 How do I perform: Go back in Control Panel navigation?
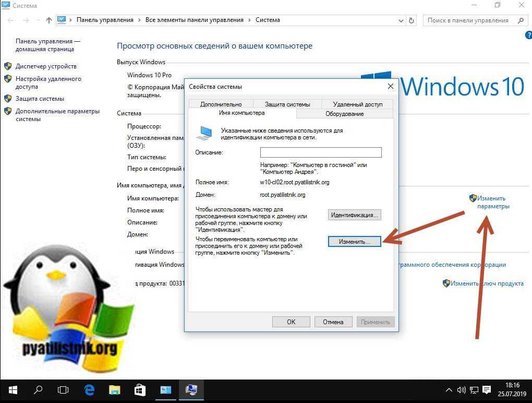(10, 20)
